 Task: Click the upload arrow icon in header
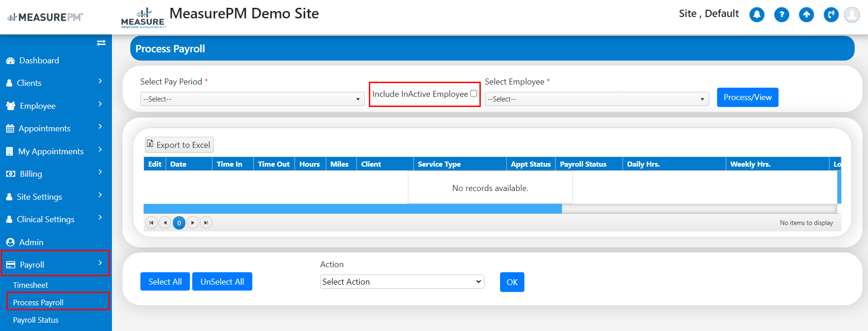[807, 15]
